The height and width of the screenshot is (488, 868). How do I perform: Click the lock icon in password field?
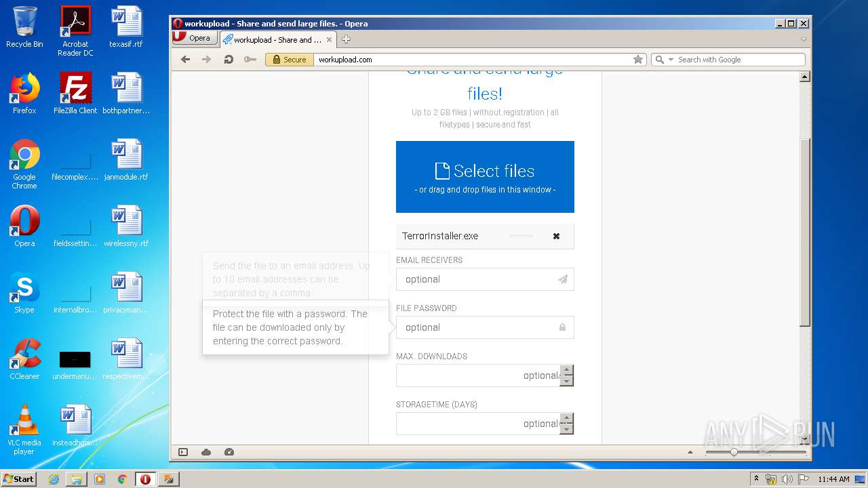(x=562, y=327)
